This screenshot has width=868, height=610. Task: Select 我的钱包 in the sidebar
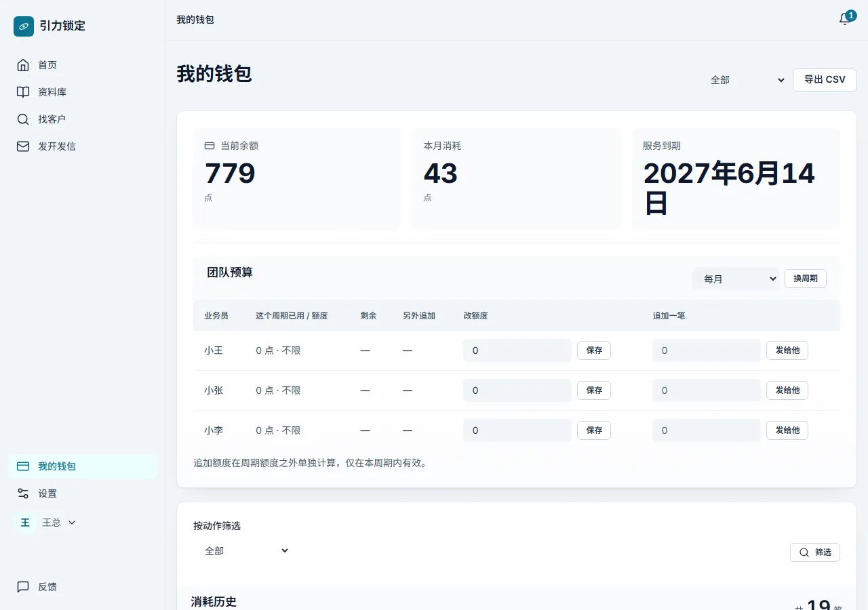click(x=83, y=466)
